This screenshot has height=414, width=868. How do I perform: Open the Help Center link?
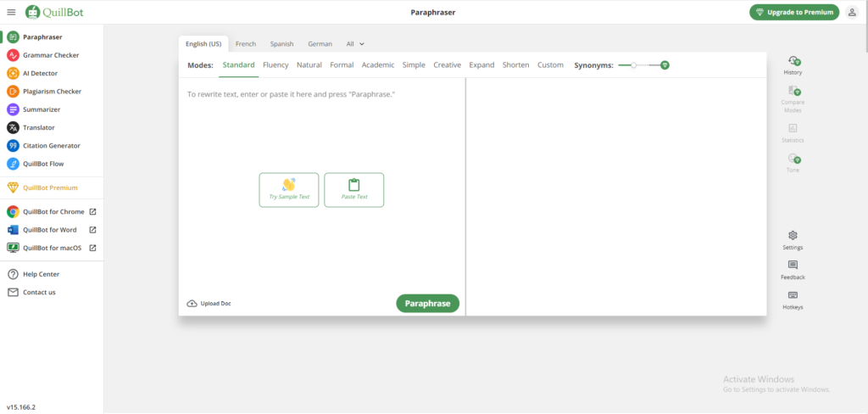tap(41, 274)
